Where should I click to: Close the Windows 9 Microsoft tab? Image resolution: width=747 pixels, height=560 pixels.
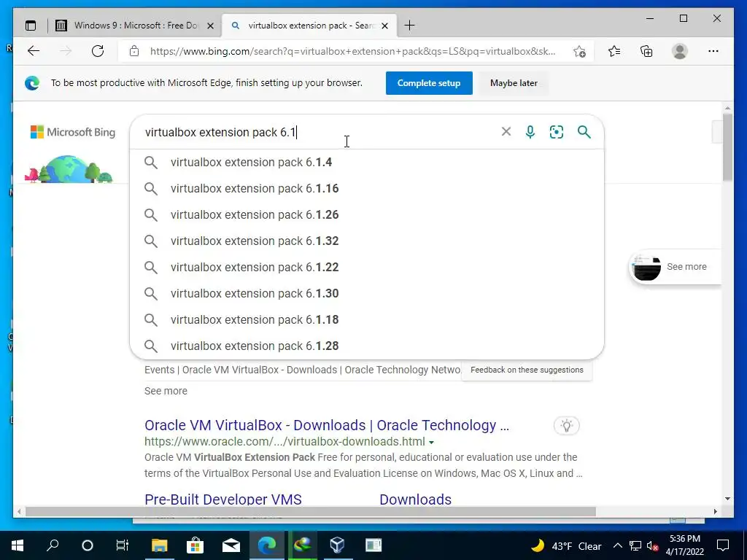[x=210, y=26]
